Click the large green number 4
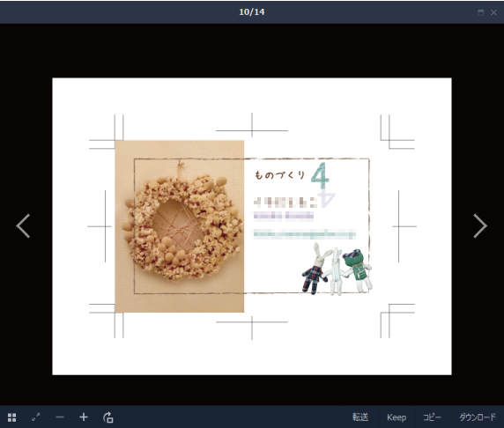The image size is (504, 428). point(320,177)
